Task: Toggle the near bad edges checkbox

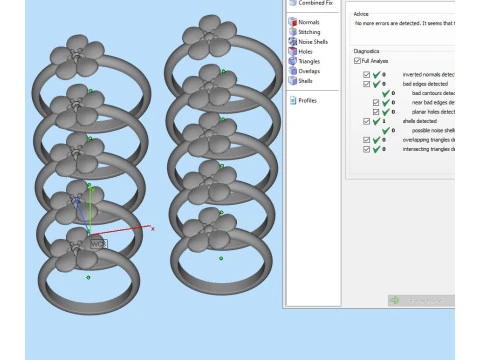Action: pos(376,102)
